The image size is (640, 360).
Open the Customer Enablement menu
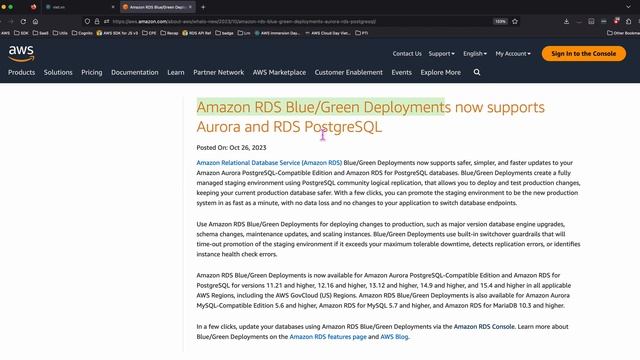(349, 72)
